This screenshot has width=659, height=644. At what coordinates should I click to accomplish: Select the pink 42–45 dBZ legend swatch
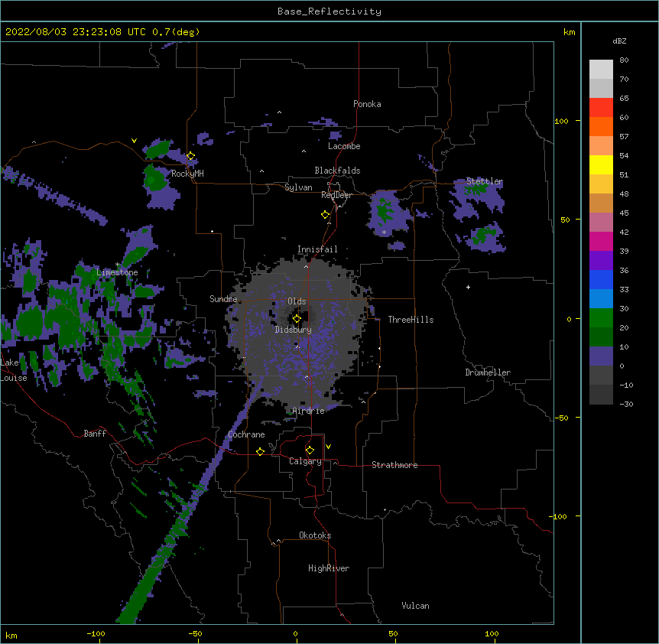(x=601, y=223)
